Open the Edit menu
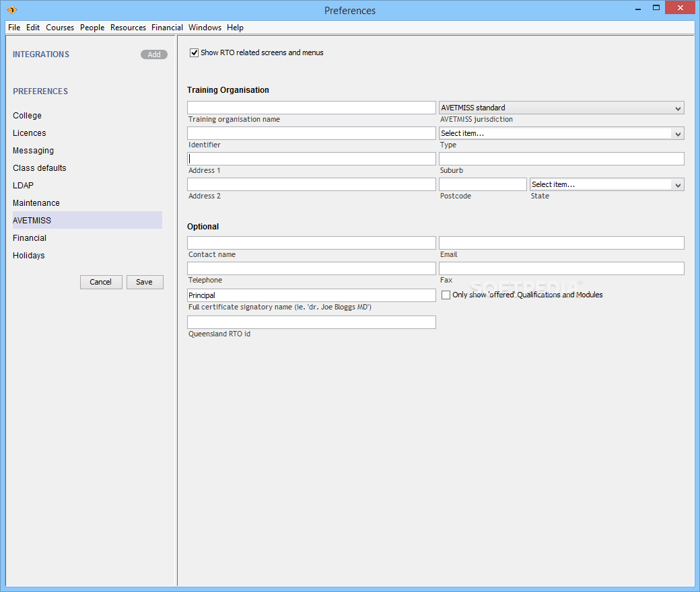 point(33,28)
